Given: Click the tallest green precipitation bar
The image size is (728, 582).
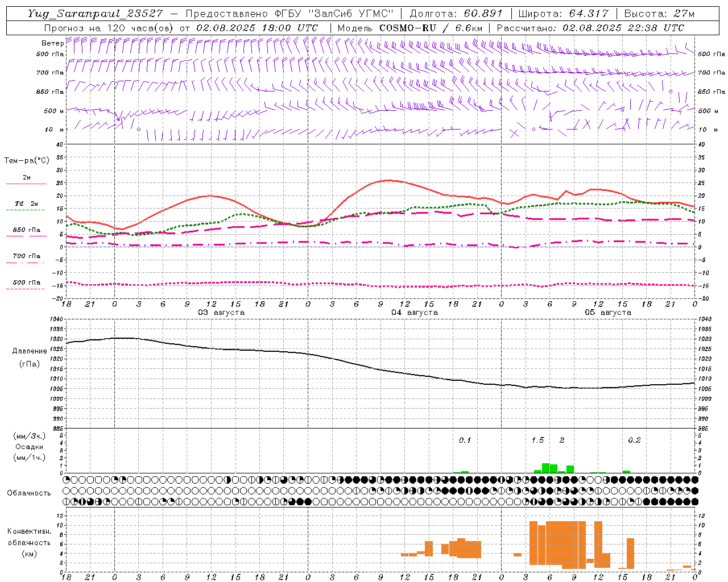Looking at the screenshot, I should click(545, 468).
